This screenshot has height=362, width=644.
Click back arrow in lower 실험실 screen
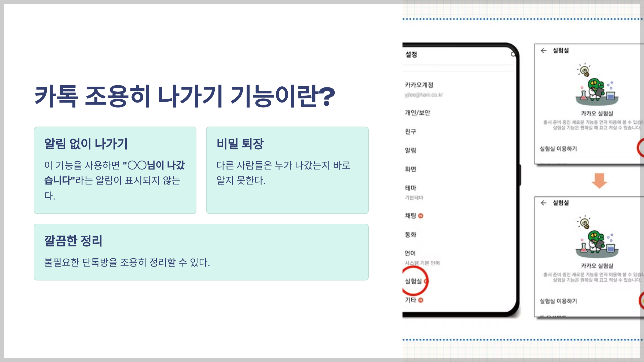coord(544,203)
